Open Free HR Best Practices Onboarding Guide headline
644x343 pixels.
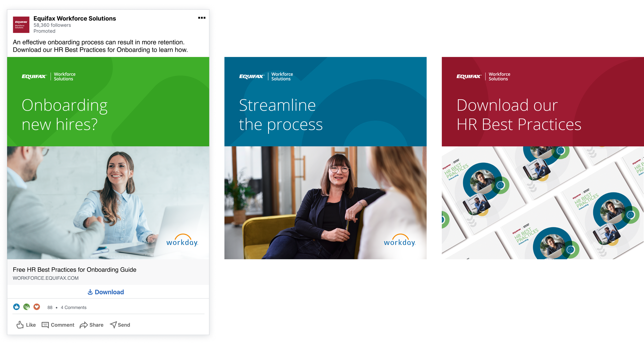click(x=74, y=270)
